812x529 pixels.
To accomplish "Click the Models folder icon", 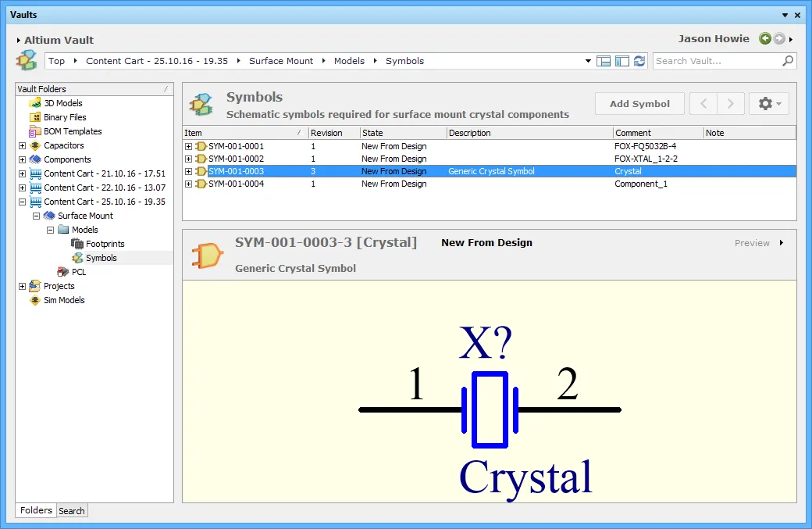I will click(63, 230).
